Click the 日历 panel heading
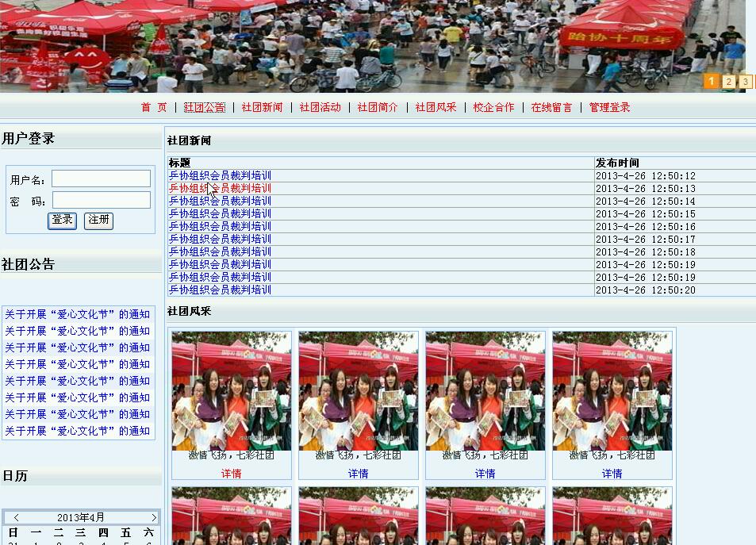Image resolution: width=756 pixels, height=545 pixels. pos(15,476)
